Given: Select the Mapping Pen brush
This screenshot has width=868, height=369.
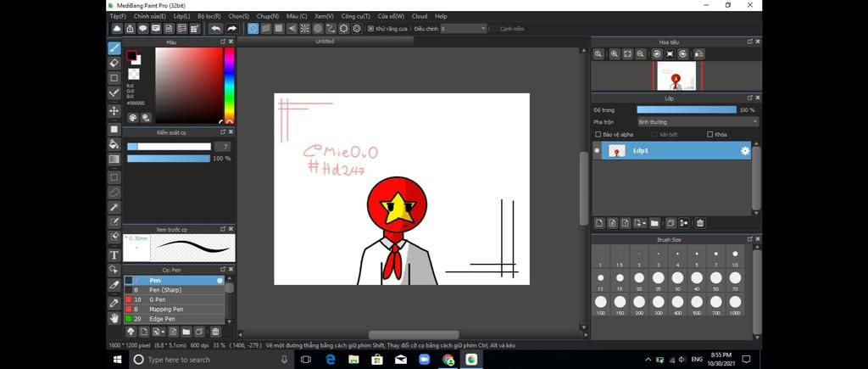Looking at the screenshot, I should 174,309.
